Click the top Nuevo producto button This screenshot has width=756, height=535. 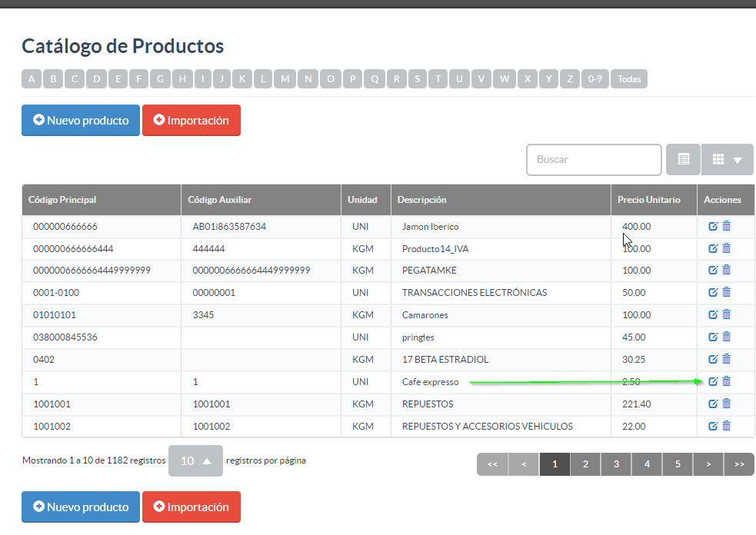tap(81, 120)
